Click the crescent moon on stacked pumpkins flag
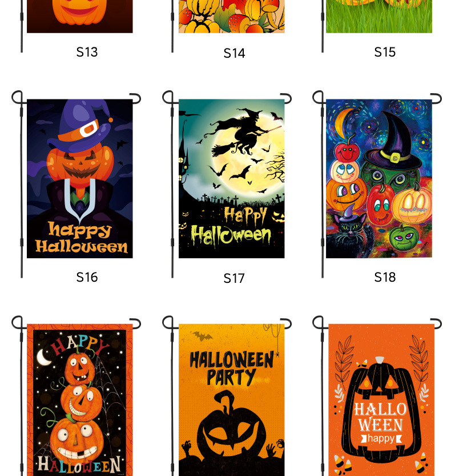451x476 pixels. pos(44,357)
